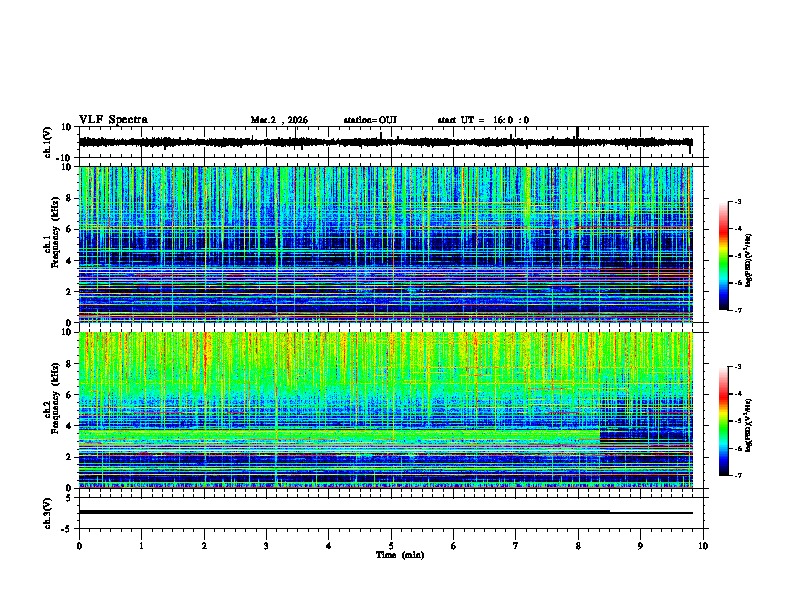Click the ch.2 spectrogram color scale bar

(x=724, y=421)
